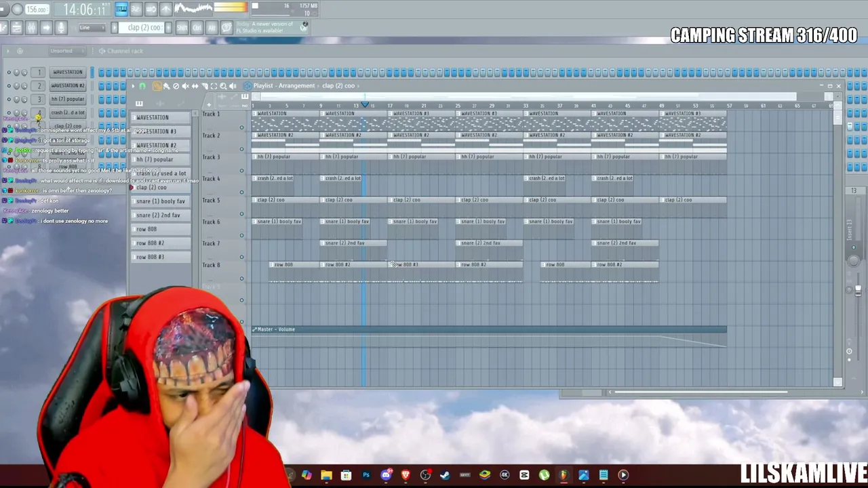Adjust the WAVESTATION channel volume knob
Image resolution: width=868 pixels, height=488 pixels.
point(24,73)
